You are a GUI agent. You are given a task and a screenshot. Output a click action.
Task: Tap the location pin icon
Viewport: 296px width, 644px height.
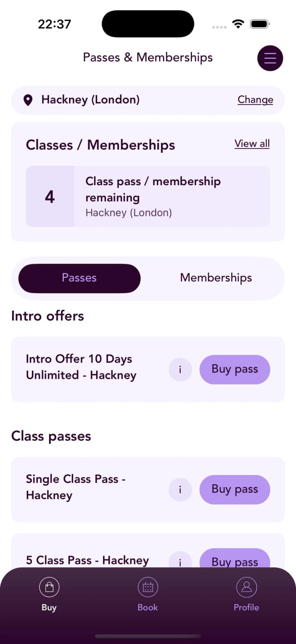coord(28,100)
